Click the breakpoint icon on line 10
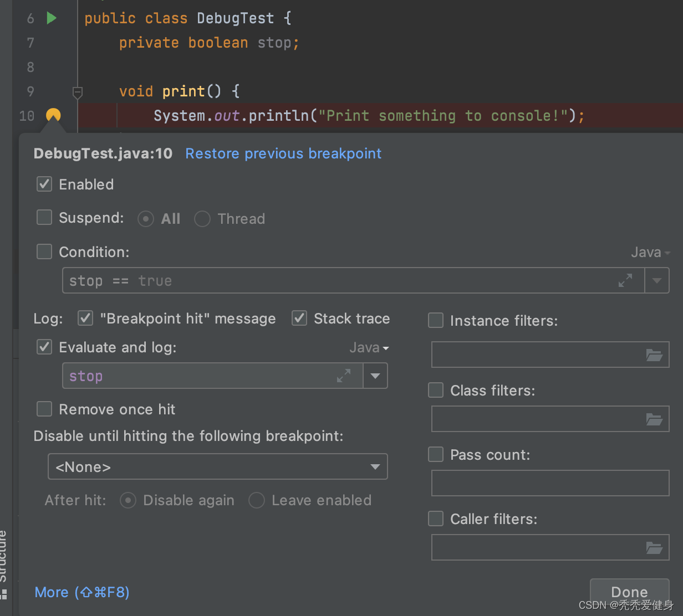This screenshot has width=683, height=616. click(x=53, y=115)
